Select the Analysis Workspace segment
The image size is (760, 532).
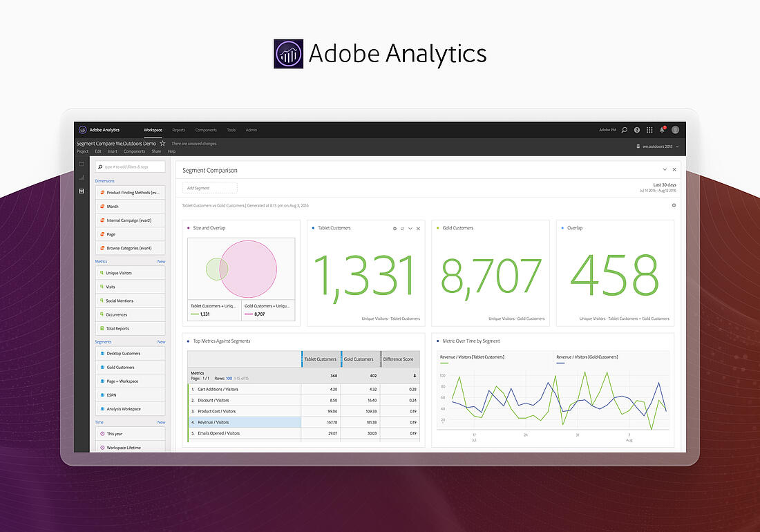pos(130,409)
